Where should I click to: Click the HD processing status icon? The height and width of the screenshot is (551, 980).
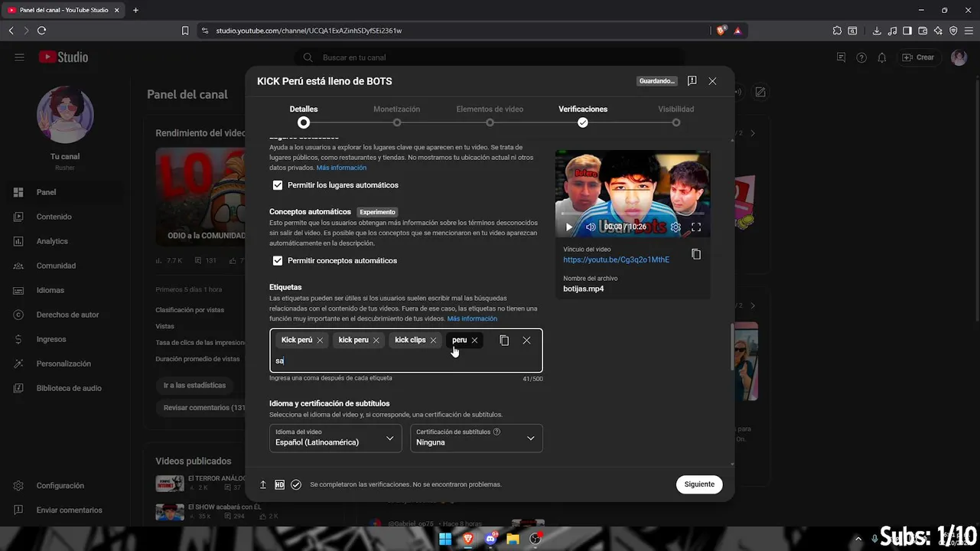point(279,484)
